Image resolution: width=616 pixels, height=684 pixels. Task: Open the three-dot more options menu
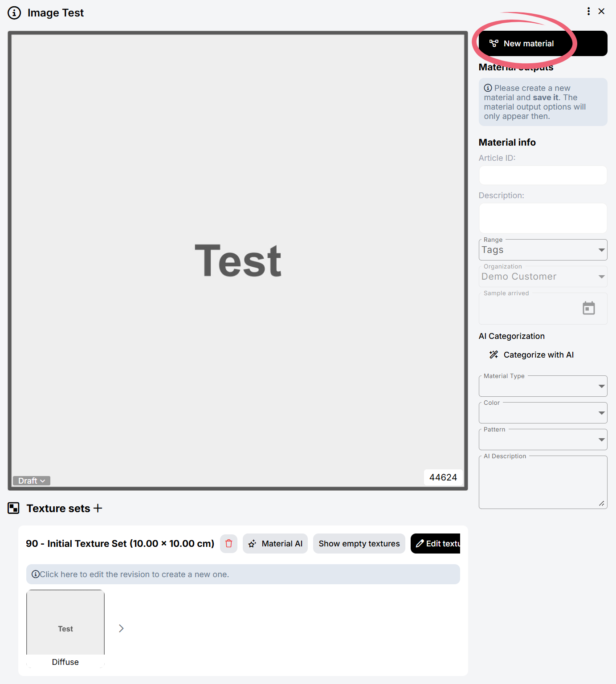[x=588, y=11]
